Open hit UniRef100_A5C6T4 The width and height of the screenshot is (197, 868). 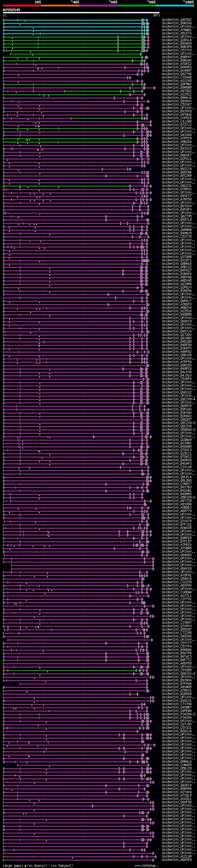point(177,33)
